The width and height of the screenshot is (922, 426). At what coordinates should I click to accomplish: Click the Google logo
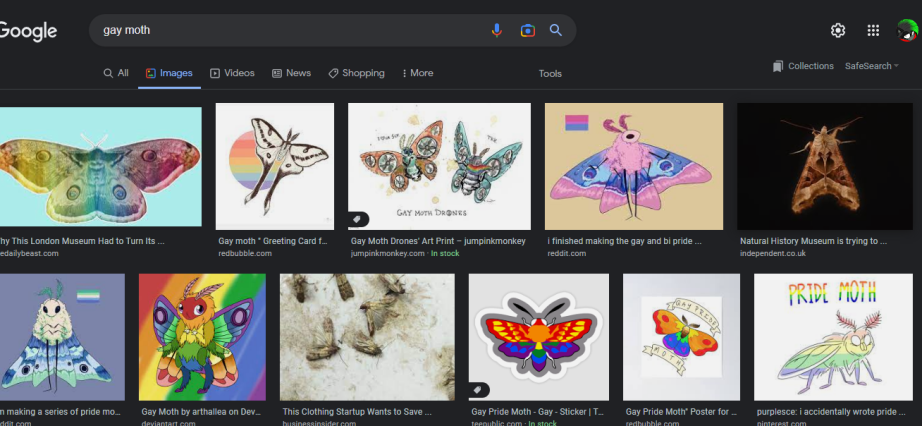tap(28, 31)
